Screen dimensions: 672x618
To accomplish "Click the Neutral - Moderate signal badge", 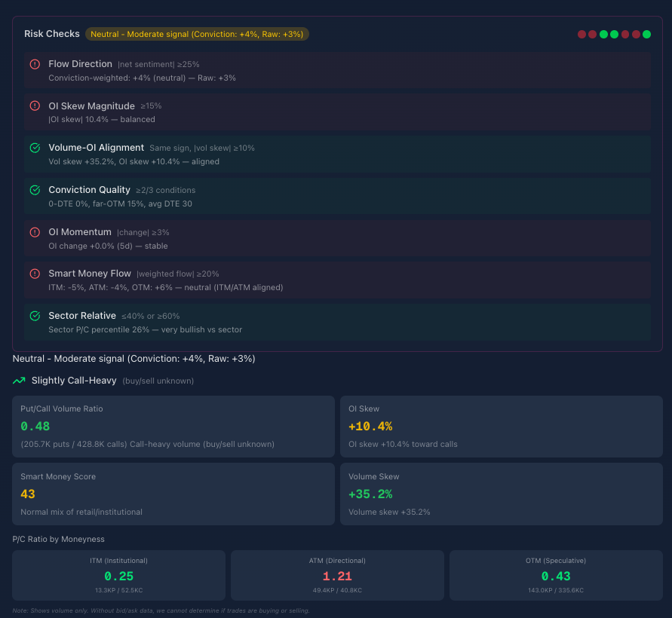I will [197, 34].
